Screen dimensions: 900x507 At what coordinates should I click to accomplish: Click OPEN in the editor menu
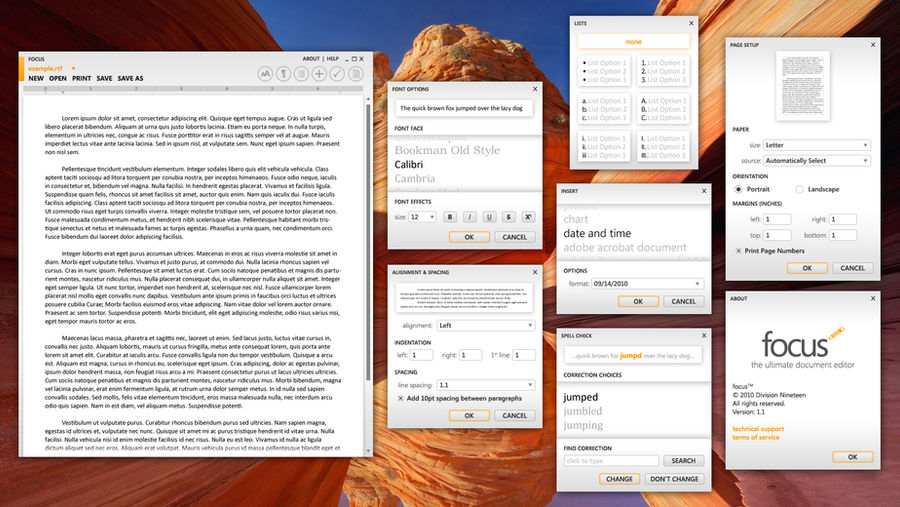(x=57, y=78)
